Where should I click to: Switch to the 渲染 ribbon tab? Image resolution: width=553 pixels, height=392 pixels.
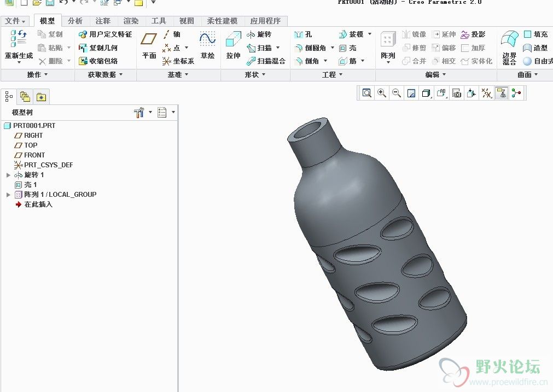click(131, 21)
